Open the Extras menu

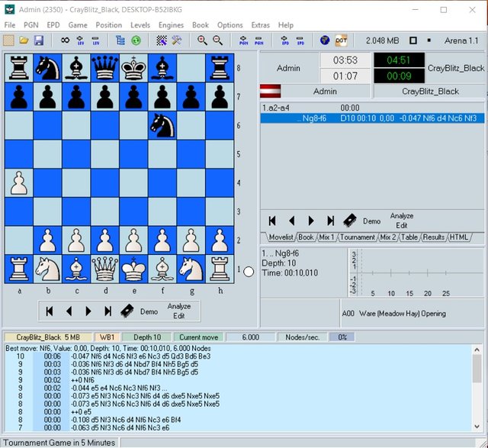(261, 25)
